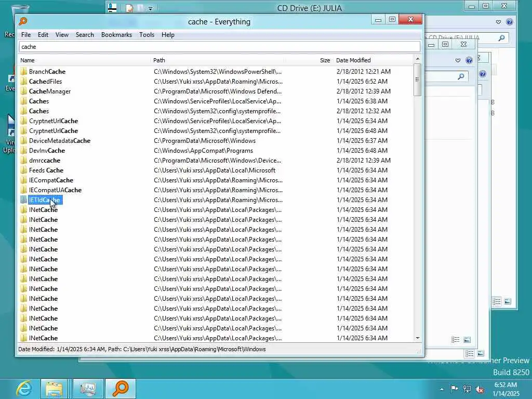Expand the ribbon chevron in CD Drive window
The height and width of the screenshot is (399, 532).
pyautogui.click(x=498, y=22)
